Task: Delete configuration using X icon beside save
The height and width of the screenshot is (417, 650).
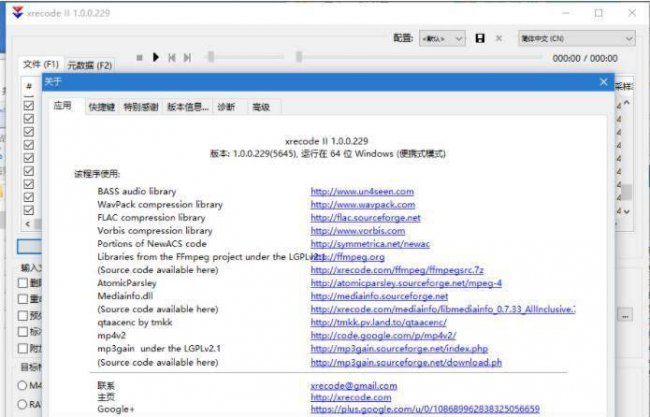Action: [x=499, y=39]
